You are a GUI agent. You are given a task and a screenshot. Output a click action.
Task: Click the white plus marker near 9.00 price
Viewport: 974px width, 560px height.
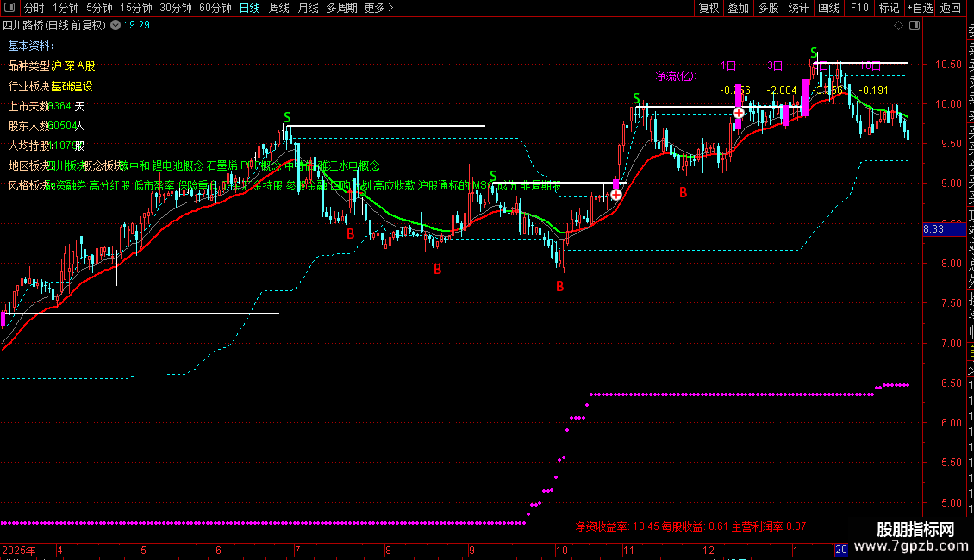tap(615, 195)
